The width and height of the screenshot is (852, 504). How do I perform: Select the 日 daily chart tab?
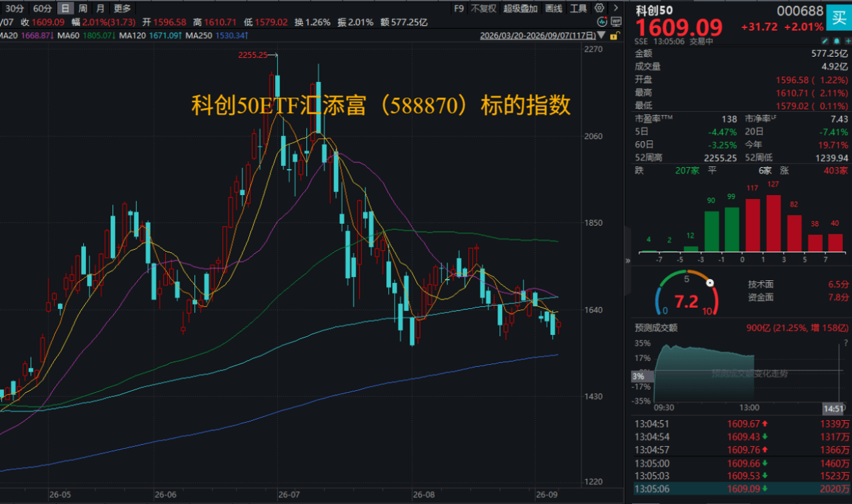pyautogui.click(x=65, y=8)
